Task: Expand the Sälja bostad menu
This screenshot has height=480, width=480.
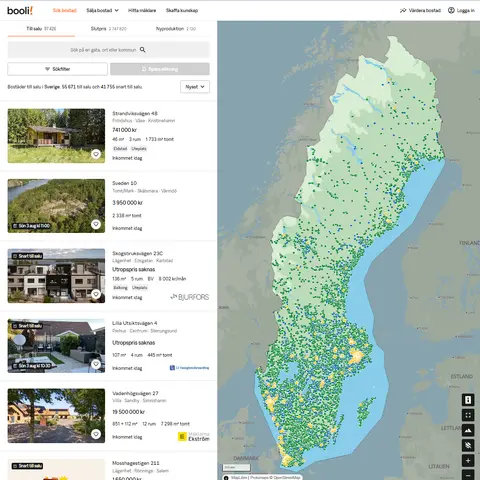Action: click(x=102, y=10)
